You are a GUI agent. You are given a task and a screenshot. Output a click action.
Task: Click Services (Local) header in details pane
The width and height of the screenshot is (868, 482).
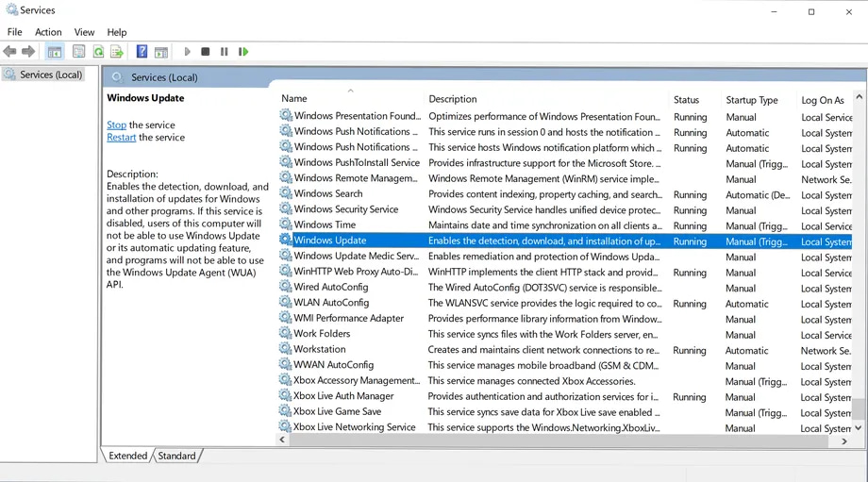point(164,77)
